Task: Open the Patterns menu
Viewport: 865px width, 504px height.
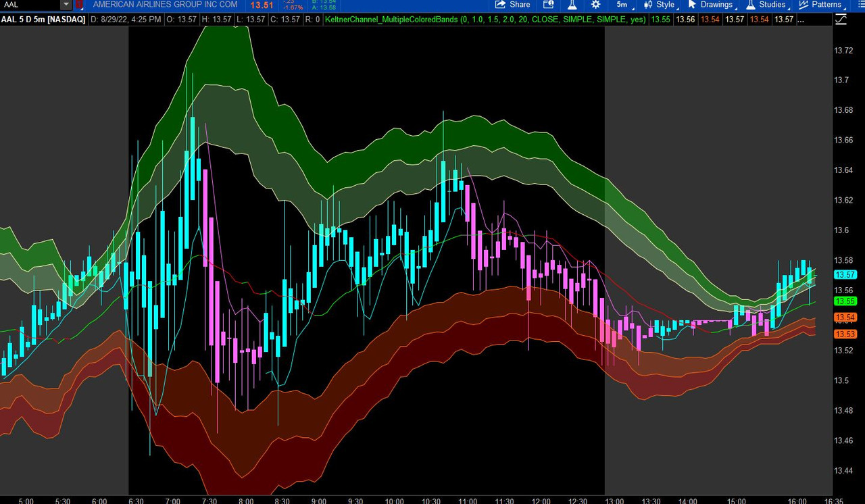Action: click(x=822, y=5)
